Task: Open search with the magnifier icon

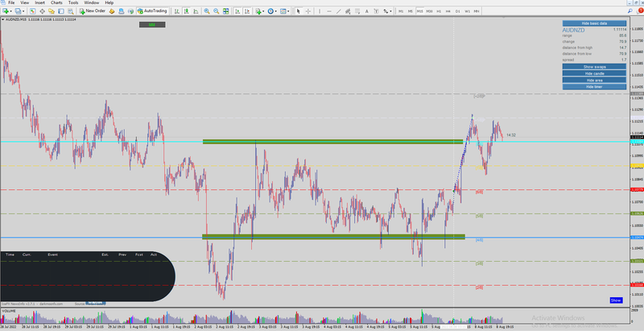Action: pos(630,10)
